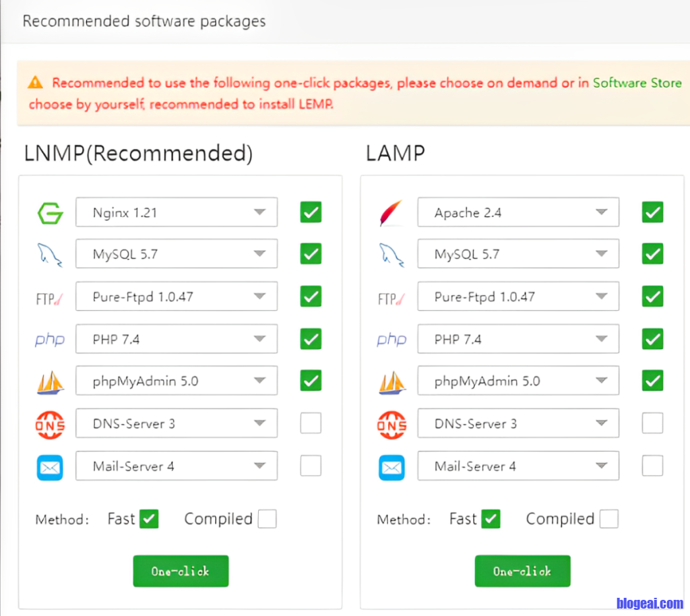Expand the Apache 2.4 version dropdown
The width and height of the screenshot is (690, 616).
coord(518,212)
